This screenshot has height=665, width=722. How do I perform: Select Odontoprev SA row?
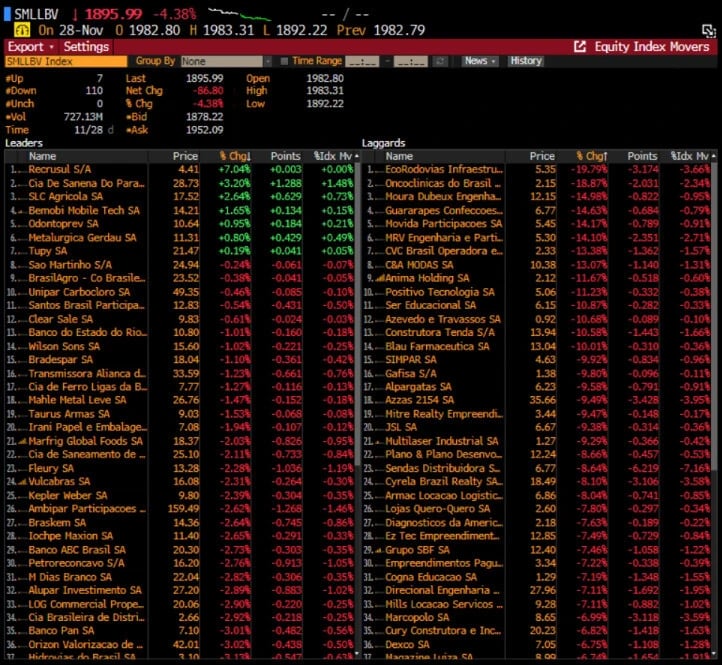click(180, 224)
